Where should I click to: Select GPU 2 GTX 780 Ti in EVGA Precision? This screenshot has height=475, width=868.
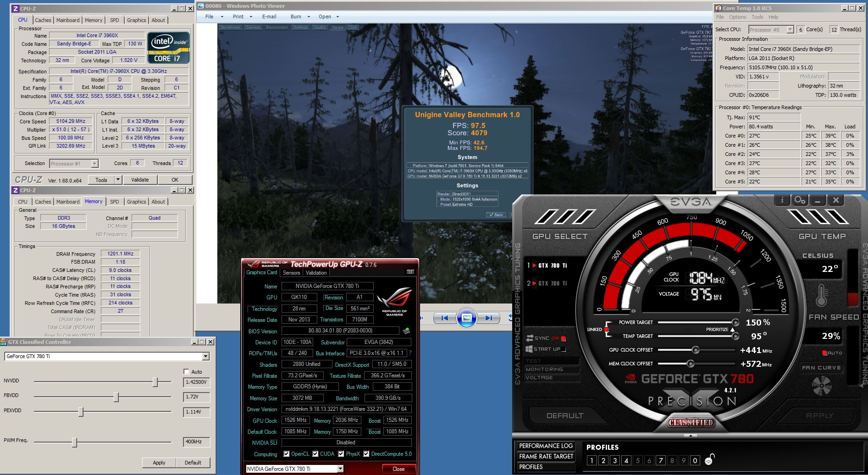click(548, 283)
